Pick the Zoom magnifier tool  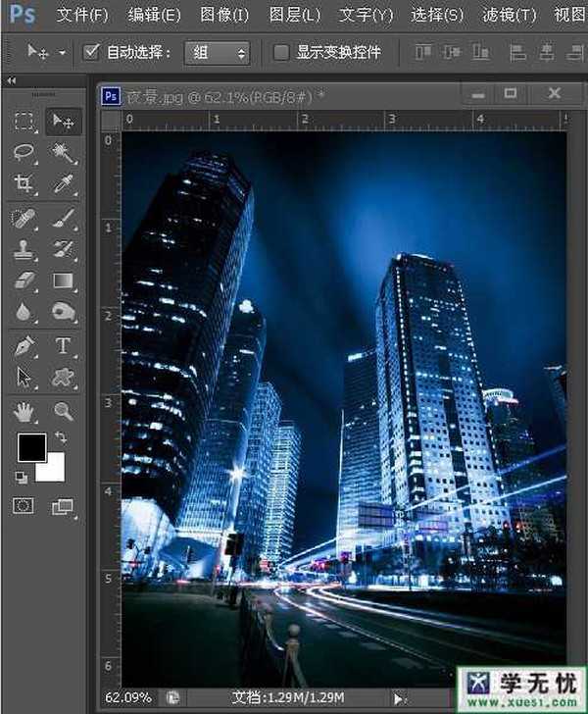point(63,411)
